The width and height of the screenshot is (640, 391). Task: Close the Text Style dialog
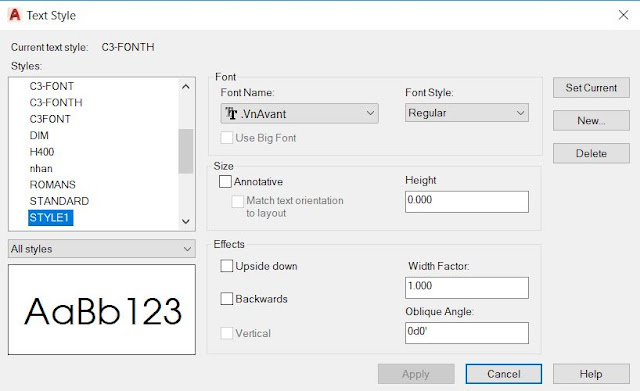623,15
